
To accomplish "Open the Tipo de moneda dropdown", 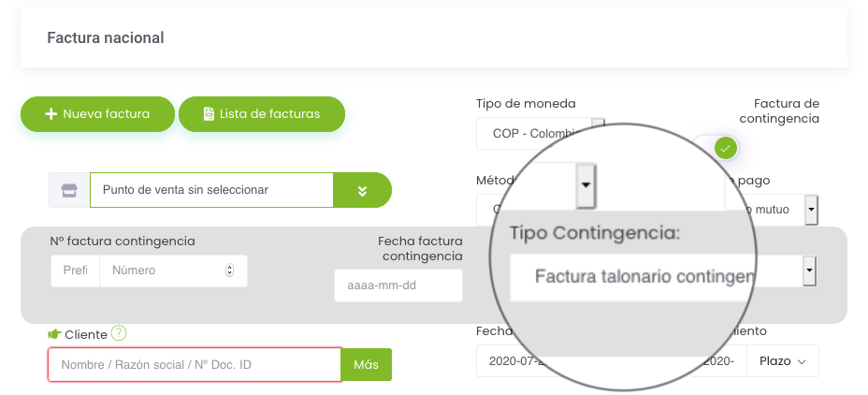I will click(x=540, y=133).
